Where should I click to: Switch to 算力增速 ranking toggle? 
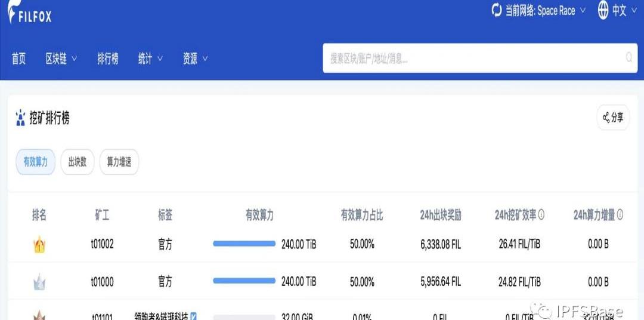[119, 162]
